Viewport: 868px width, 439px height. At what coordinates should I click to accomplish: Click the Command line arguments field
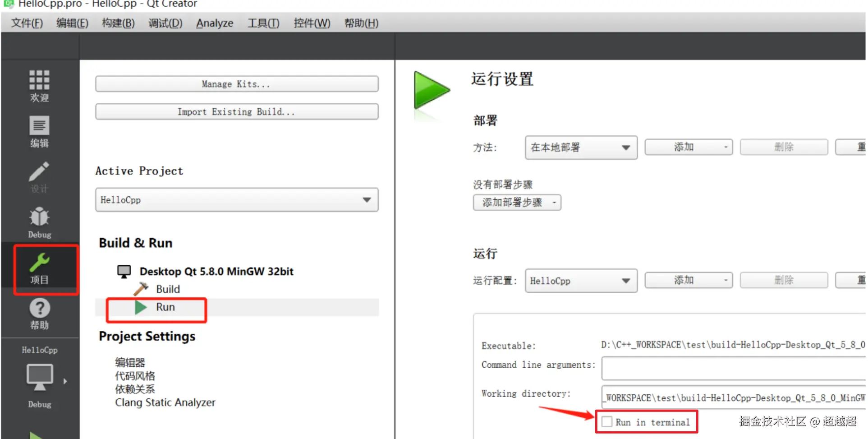tap(734, 369)
